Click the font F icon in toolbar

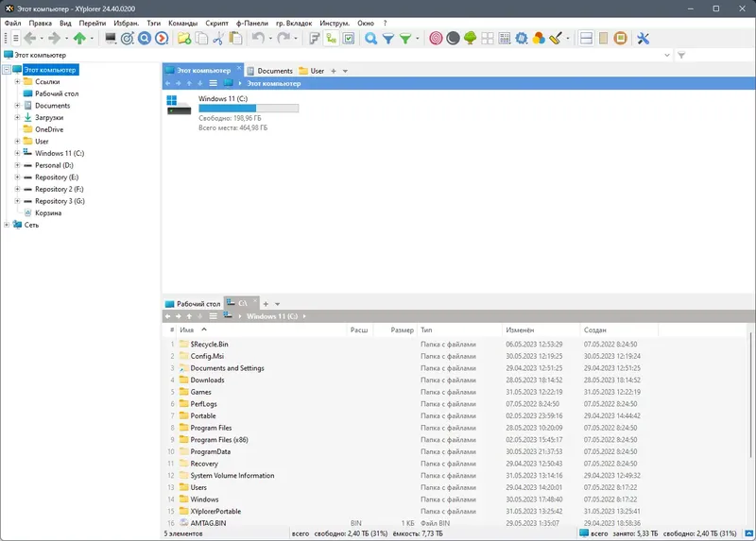tap(315, 38)
